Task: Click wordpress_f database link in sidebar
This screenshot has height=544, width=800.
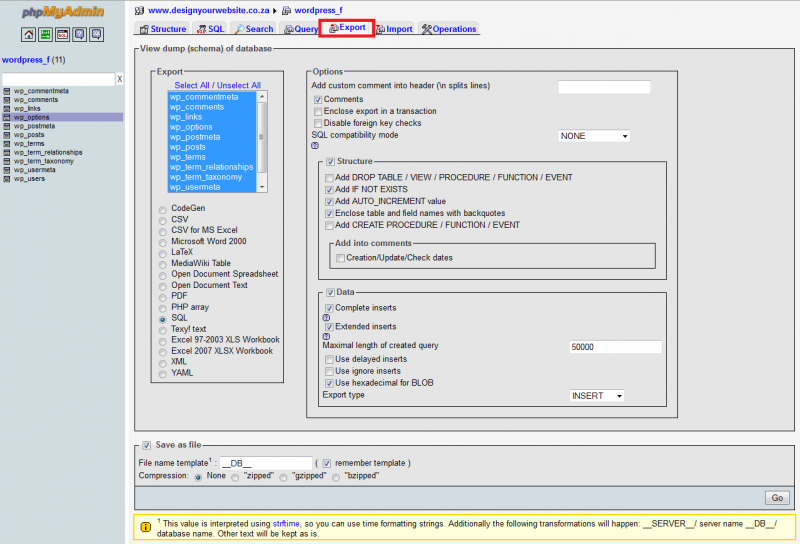Action: tap(26, 60)
